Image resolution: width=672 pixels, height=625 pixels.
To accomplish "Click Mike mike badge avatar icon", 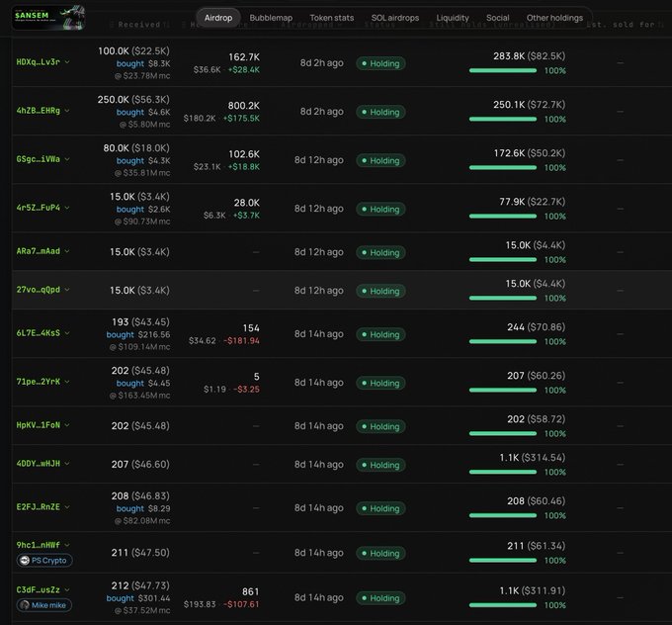I will pos(25,605).
